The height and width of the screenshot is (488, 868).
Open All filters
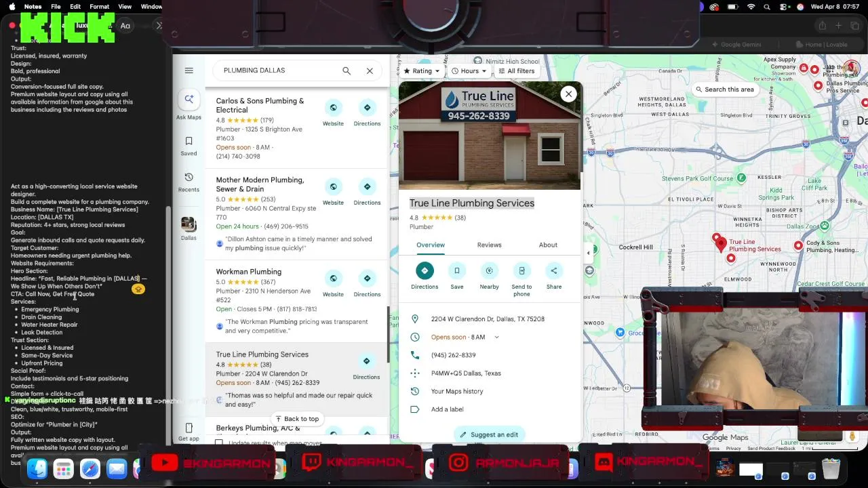click(x=517, y=71)
